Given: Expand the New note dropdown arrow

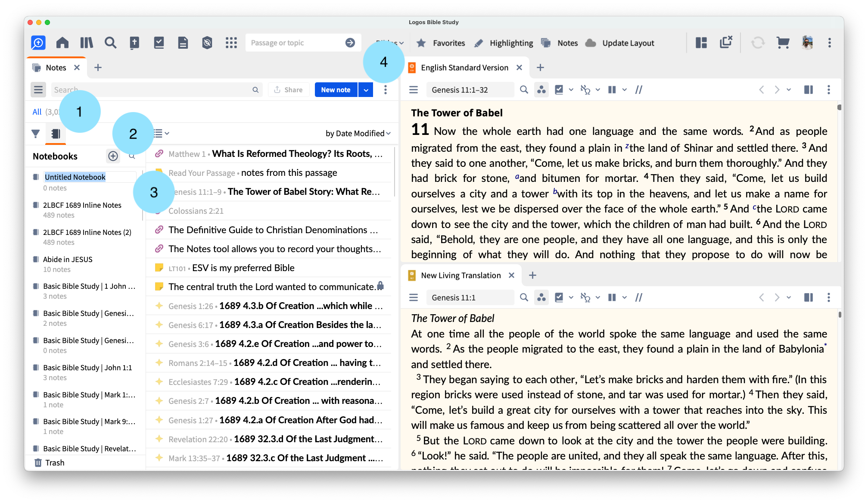Looking at the screenshot, I should pyautogui.click(x=366, y=90).
